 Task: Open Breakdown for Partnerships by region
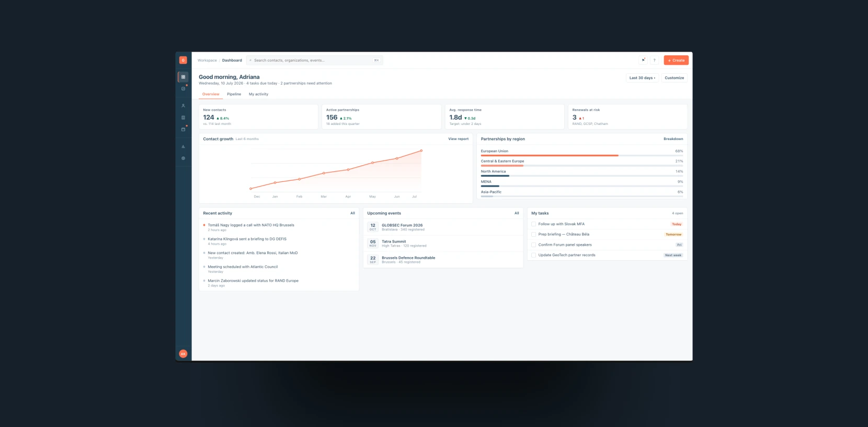coord(673,139)
